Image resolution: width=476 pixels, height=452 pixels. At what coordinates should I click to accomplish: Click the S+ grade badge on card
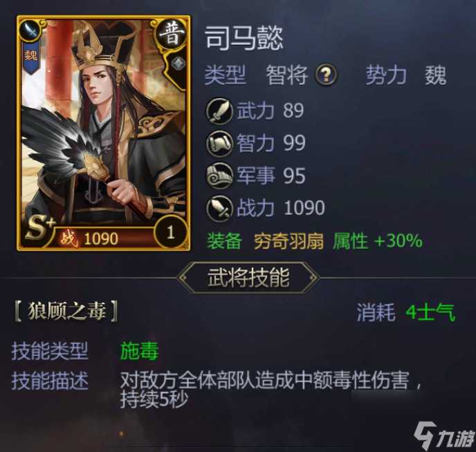tap(39, 227)
